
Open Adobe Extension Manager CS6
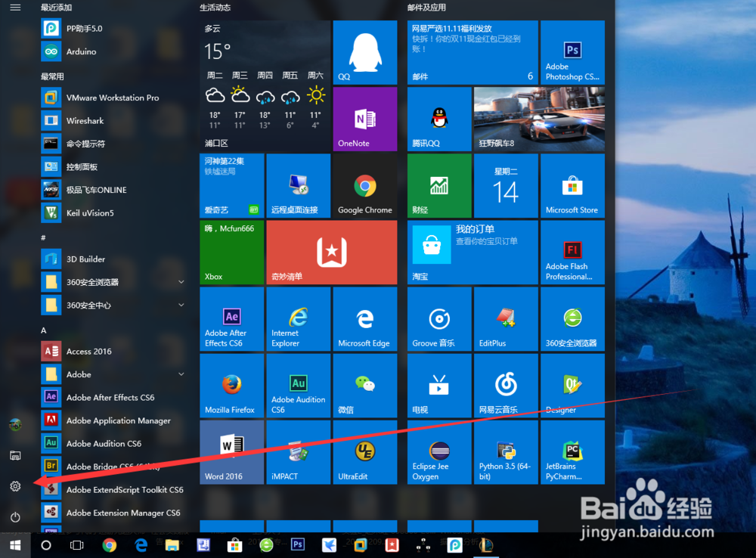[114, 513]
